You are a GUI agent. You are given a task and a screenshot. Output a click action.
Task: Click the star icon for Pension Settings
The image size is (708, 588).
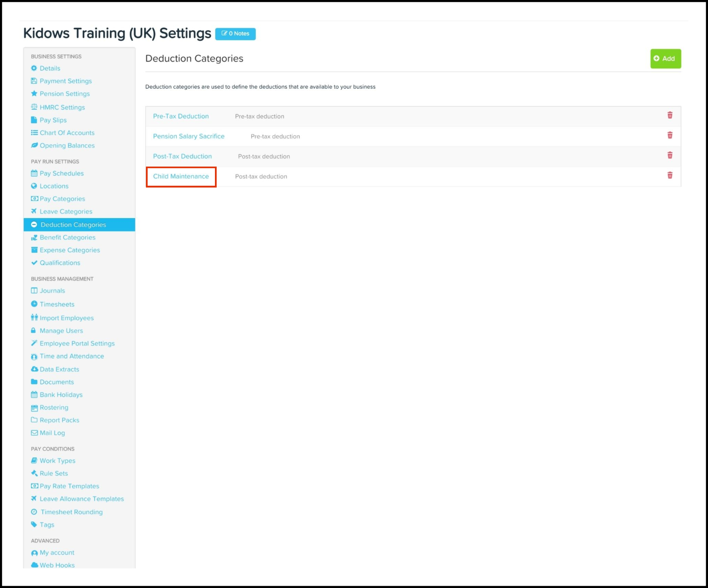pyautogui.click(x=34, y=93)
